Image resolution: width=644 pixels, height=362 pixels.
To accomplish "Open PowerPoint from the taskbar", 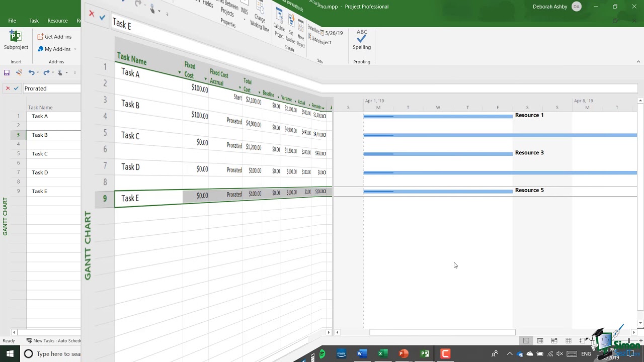I will [x=404, y=354].
